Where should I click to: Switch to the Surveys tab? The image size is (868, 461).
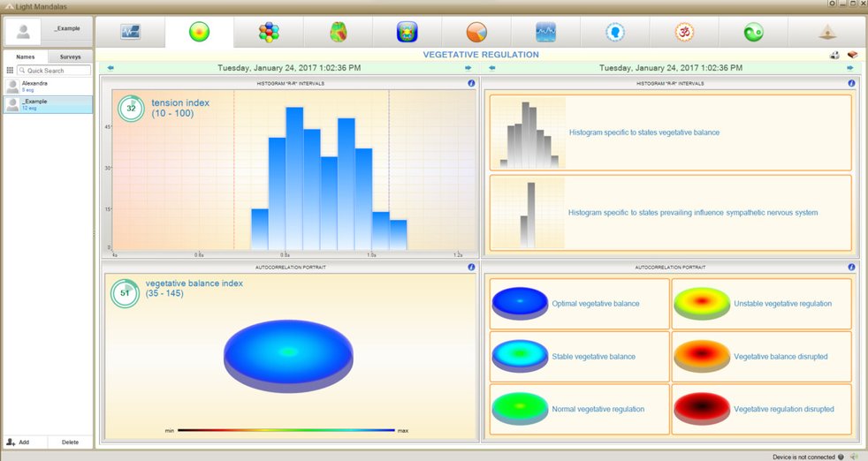coord(70,57)
